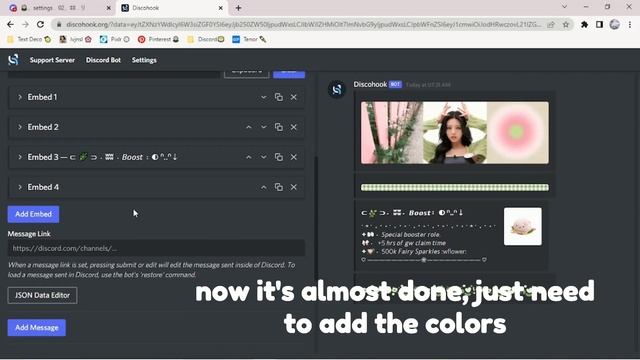Switch to the Discohook browser tab
The width and height of the screenshot is (640, 360).
pyautogui.click(x=171, y=8)
